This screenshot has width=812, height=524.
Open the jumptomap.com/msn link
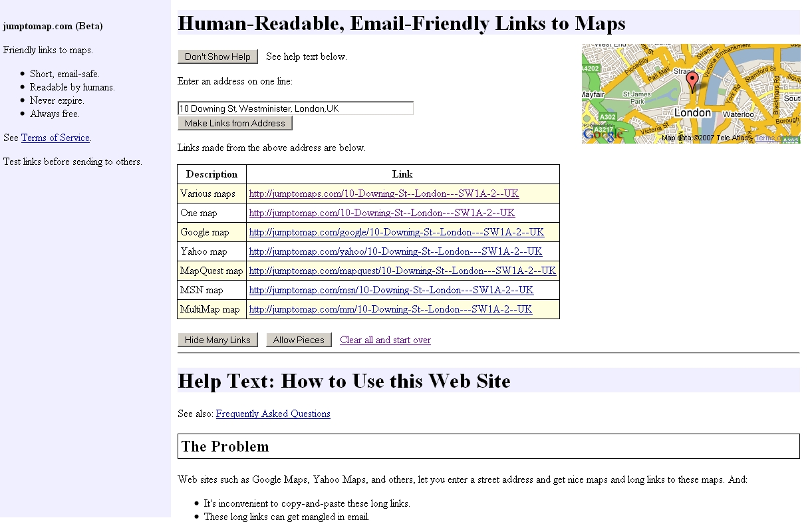click(391, 290)
